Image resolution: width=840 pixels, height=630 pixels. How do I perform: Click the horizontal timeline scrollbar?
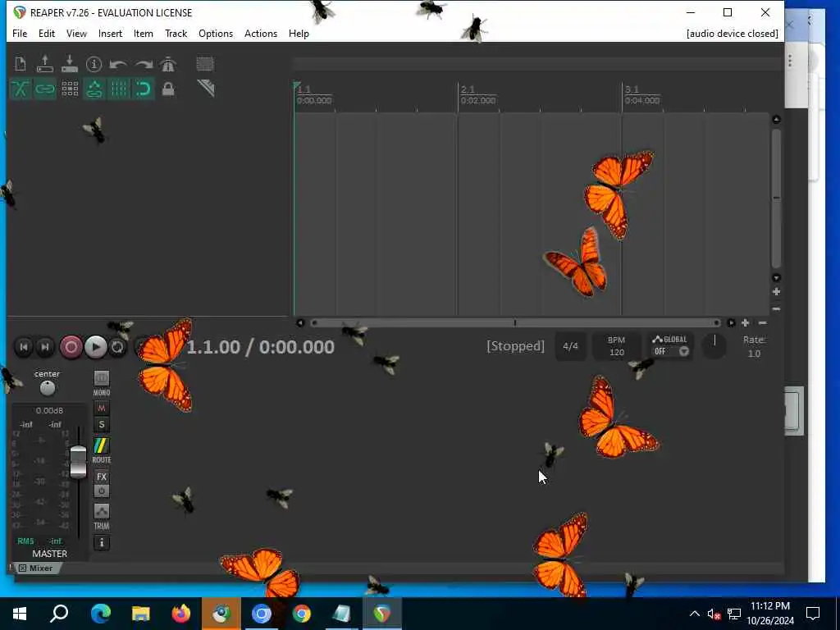pyautogui.click(x=515, y=322)
